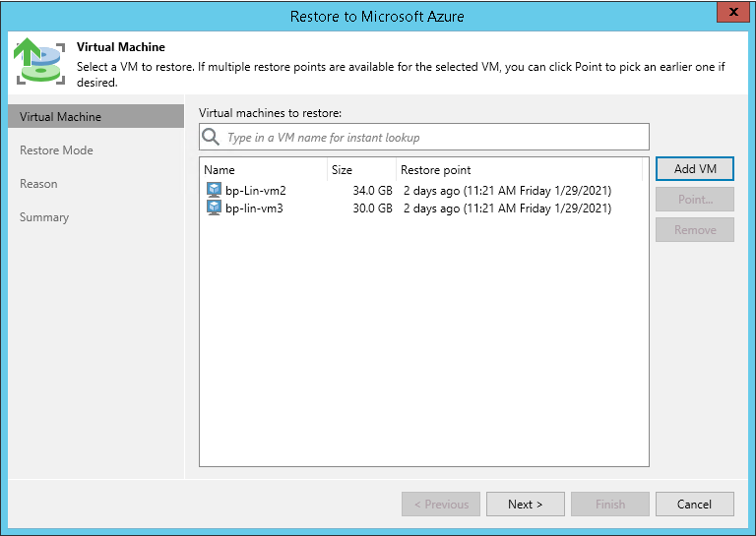The height and width of the screenshot is (536, 756).
Task: Click the restore point of bp-lin-vm3
Action: pos(507,208)
